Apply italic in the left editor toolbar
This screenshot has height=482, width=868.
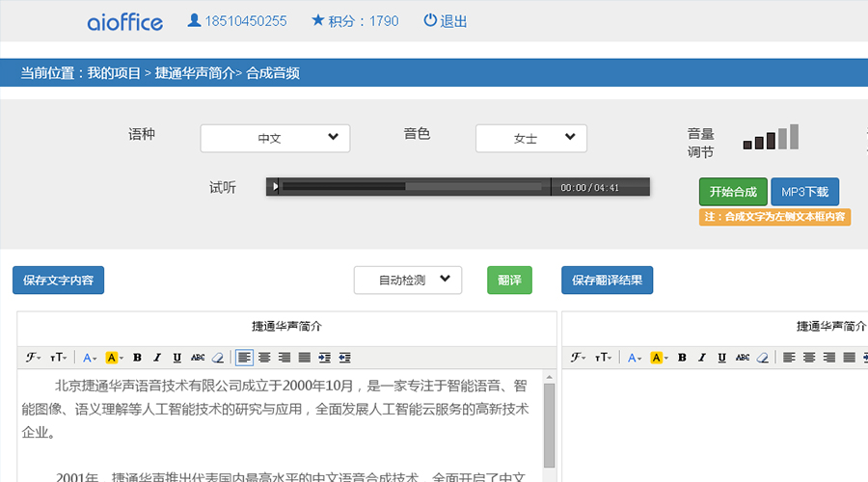157,358
